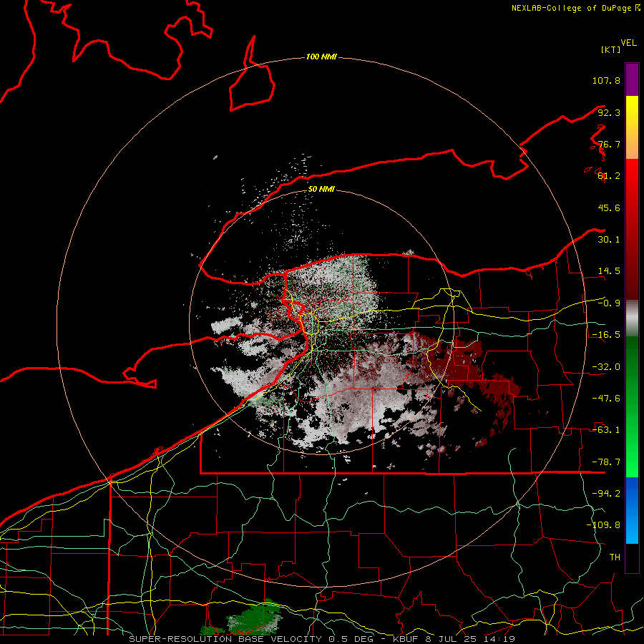Click the 61.2 legend value
The height and width of the screenshot is (644, 644).
[609, 176]
